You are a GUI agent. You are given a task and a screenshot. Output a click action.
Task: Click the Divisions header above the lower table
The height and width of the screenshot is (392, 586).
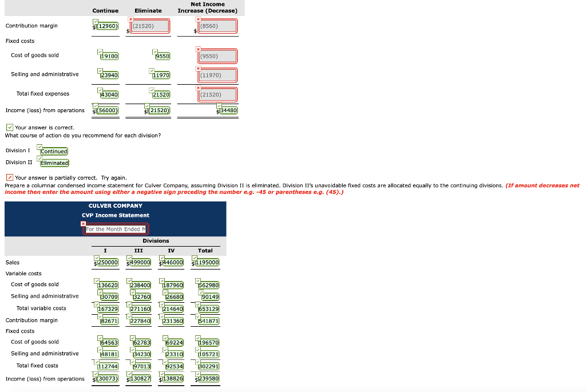[x=156, y=241]
